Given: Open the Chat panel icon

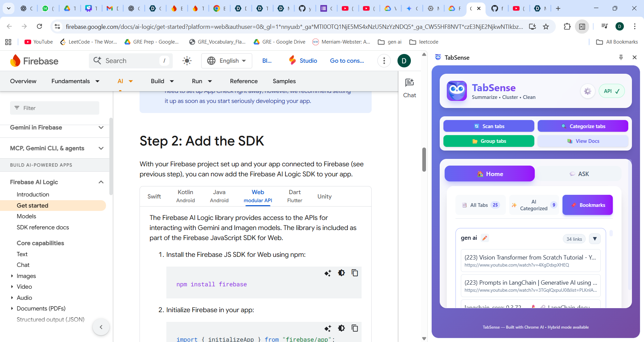Looking at the screenshot, I should [x=410, y=88].
